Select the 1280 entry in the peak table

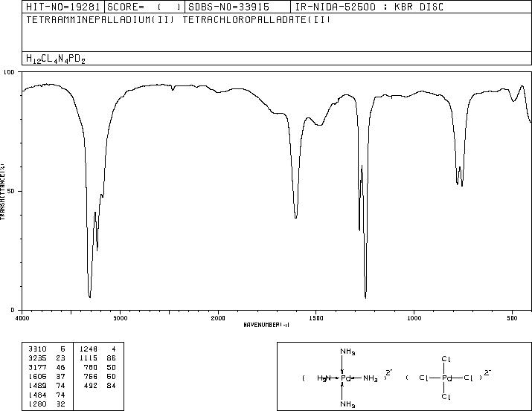[x=37, y=404]
